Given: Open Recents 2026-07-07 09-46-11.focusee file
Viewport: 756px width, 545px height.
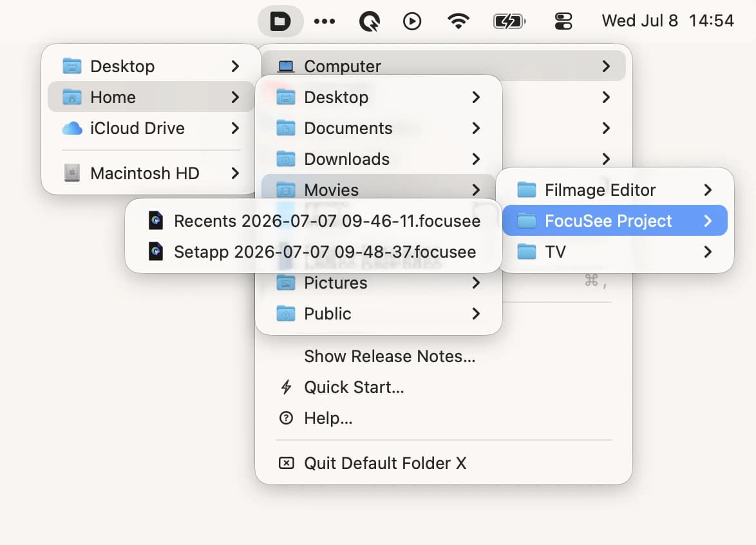Looking at the screenshot, I should point(314,220).
